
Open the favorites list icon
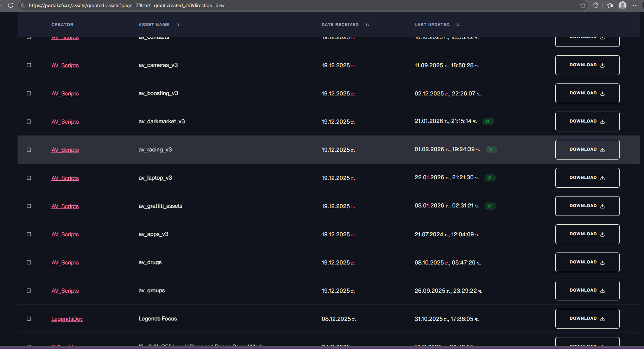[x=610, y=5]
